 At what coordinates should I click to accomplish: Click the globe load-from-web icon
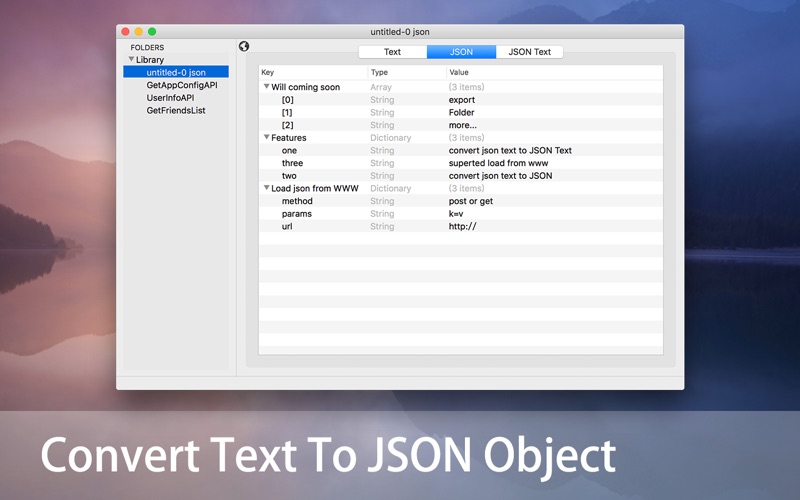[244, 46]
